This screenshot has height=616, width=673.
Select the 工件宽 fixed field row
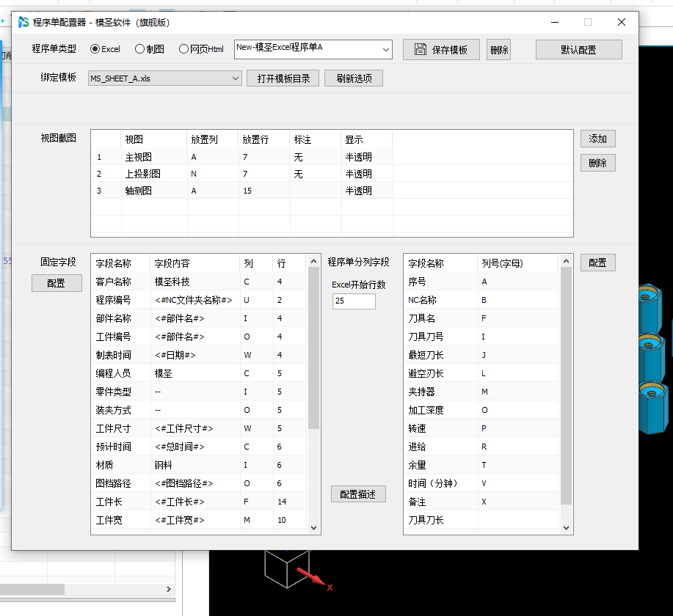coord(200,520)
